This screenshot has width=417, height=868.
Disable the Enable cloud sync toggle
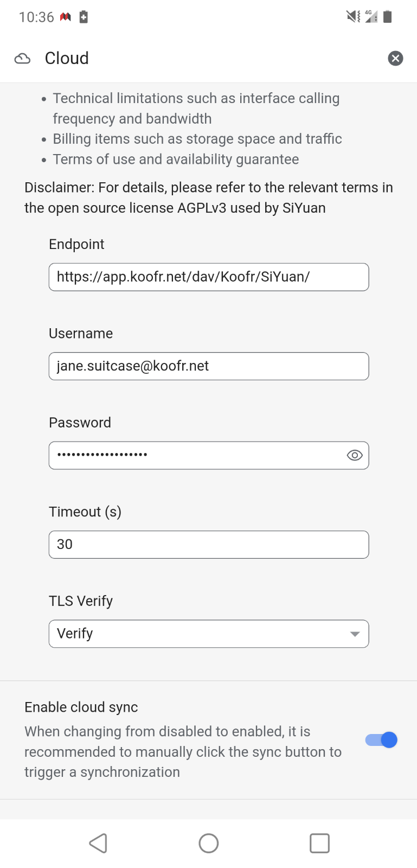point(381,739)
